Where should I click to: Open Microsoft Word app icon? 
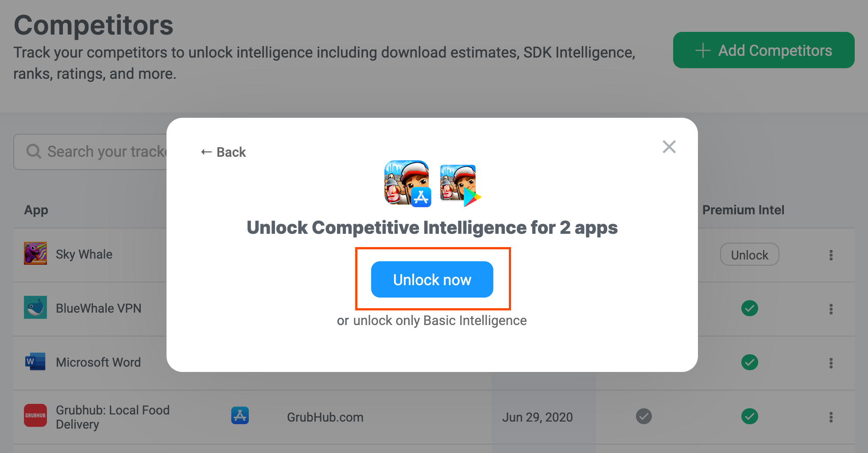click(x=35, y=361)
